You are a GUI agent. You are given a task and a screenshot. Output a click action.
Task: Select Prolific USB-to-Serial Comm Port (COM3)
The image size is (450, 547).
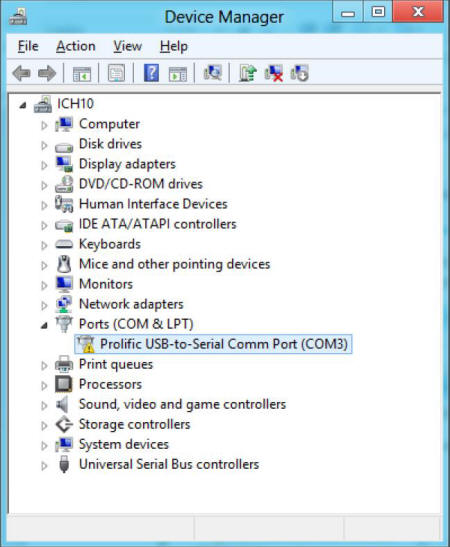(213, 344)
